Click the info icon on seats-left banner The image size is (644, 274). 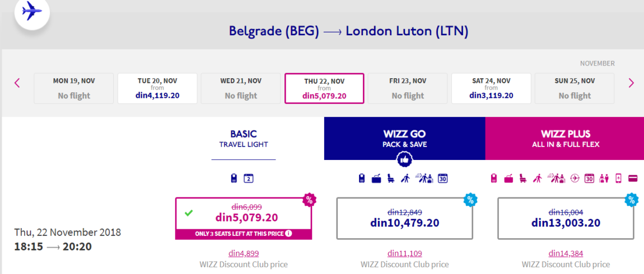pyautogui.click(x=289, y=234)
